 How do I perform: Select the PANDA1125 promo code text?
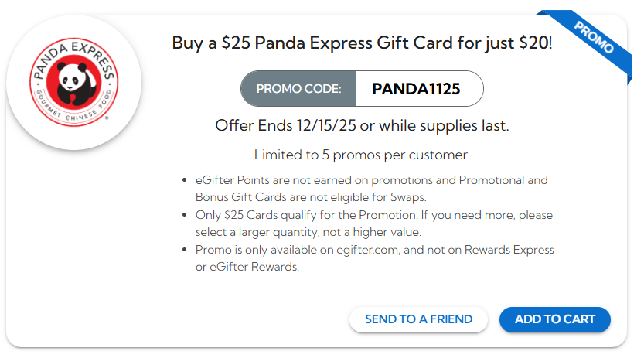click(416, 89)
